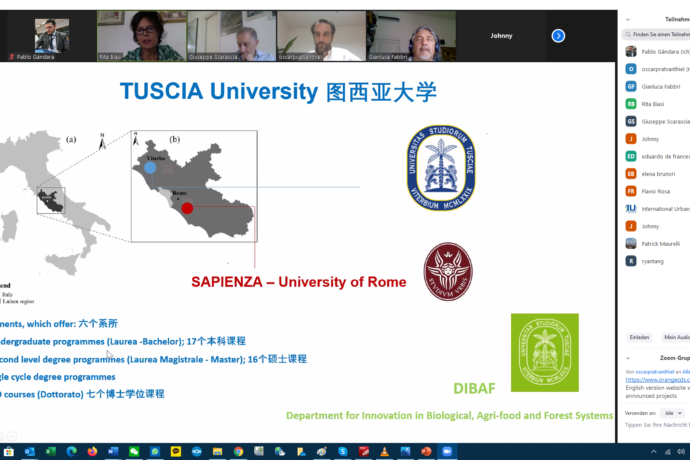Image resolution: width=690 pixels, height=460 pixels.
Task: Click the TUSCIA University slide title
Action: coord(278,92)
